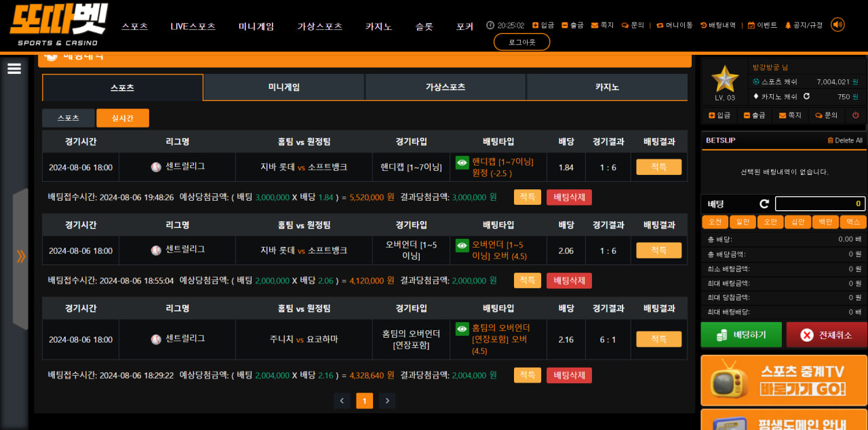Open the hamburger menu on left sidebar

pos(14,69)
